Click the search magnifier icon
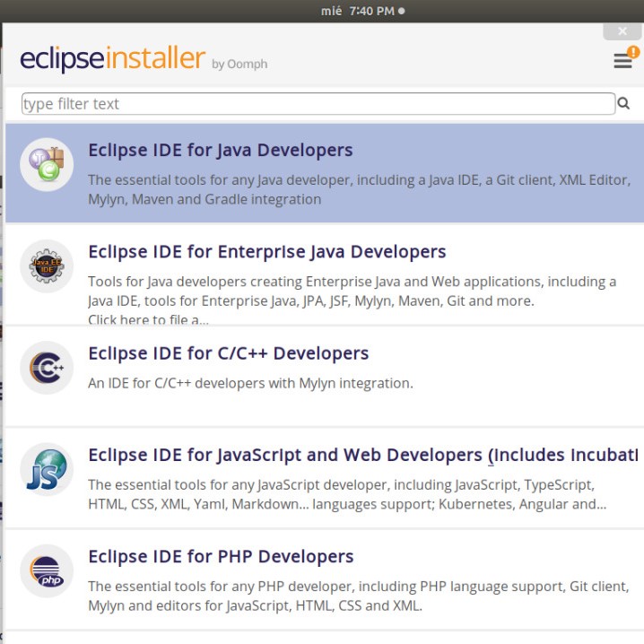This screenshot has width=644, height=644. (x=623, y=104)
